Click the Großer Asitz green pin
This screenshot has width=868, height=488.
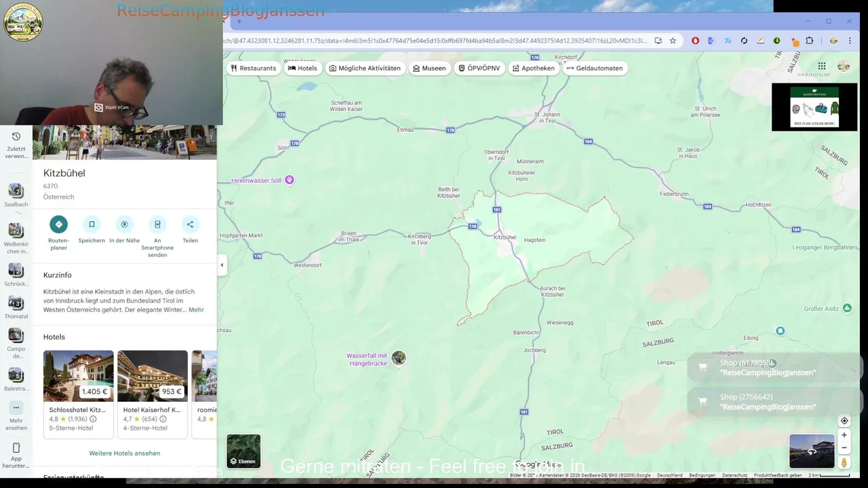[847, 308]
